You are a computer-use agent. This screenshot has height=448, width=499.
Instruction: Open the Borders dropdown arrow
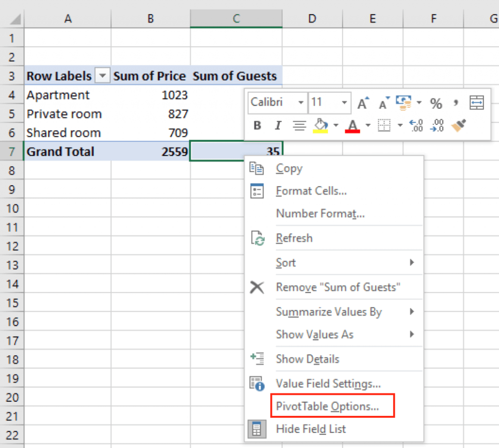(400, 125)
